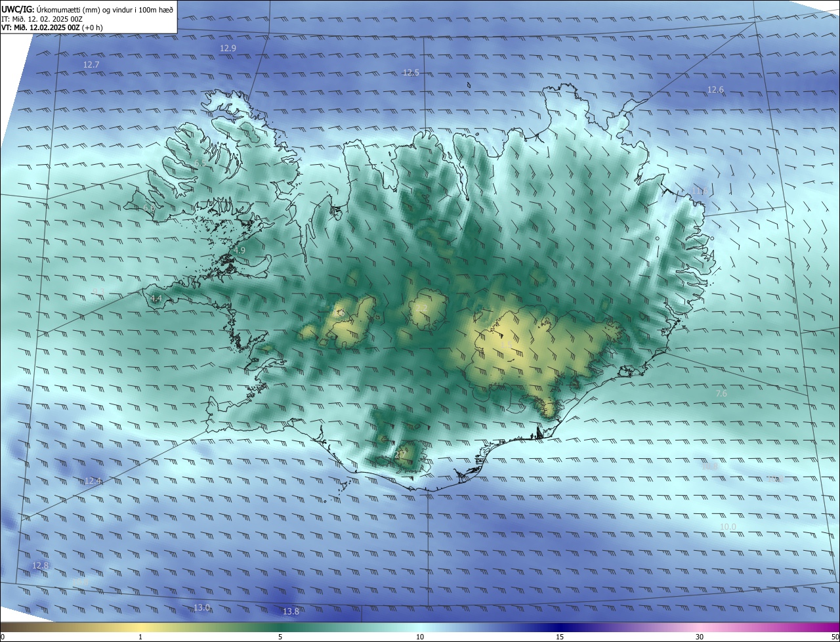This screenshot has width=840, height=642.
Task: Click the 10 tick on the color scale
Action: click(x=420, y=637)
